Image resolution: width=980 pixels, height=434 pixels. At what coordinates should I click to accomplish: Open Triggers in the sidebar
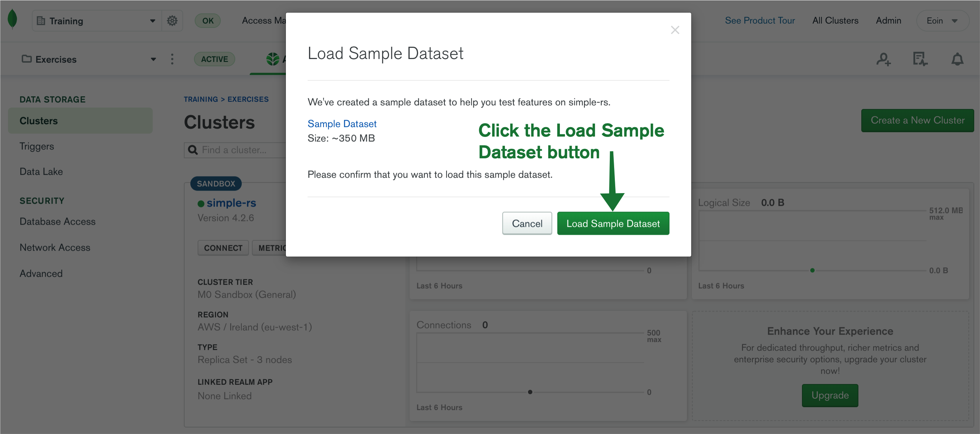pyautogui.click(x=37, y=146)
